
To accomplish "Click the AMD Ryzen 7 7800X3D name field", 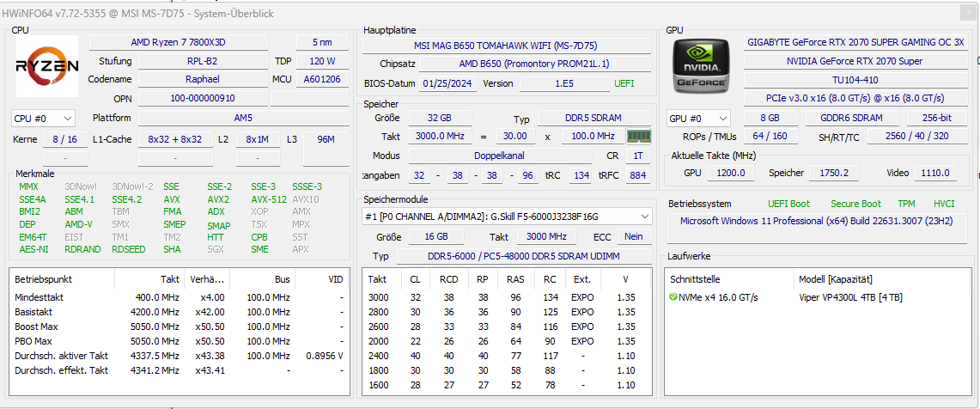I will point(179,42).
